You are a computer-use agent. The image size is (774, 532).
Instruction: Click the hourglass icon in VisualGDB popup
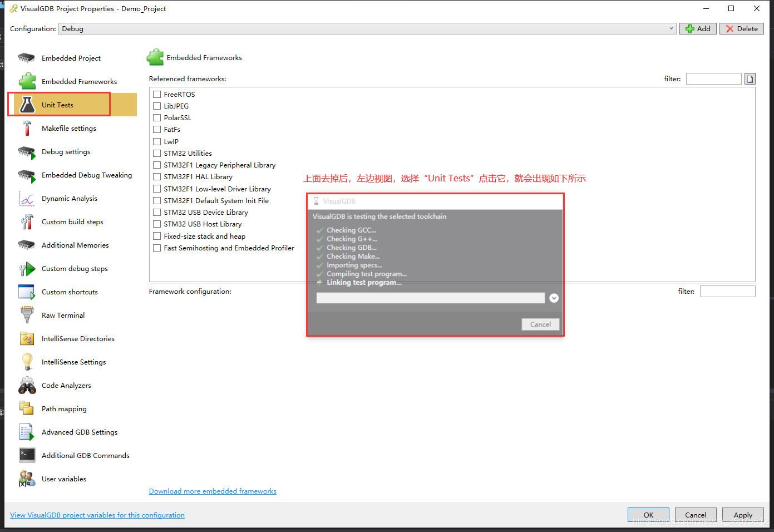(x=316, y=201)
